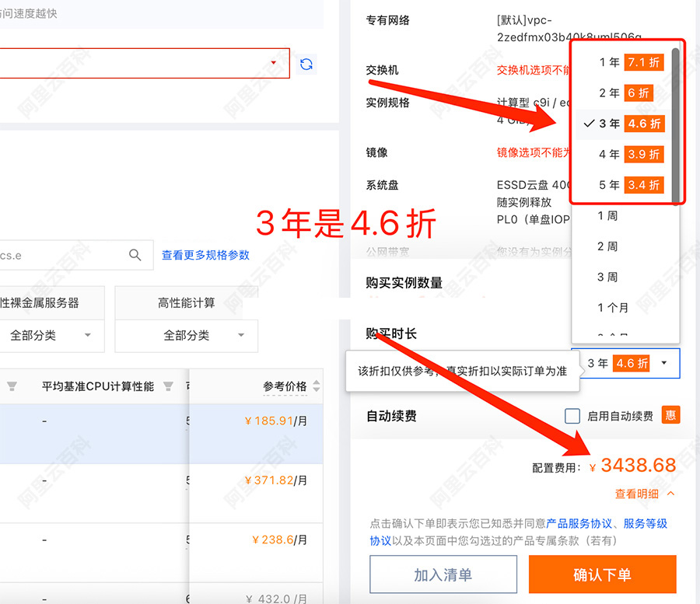Click the 加入清单 button

click(443, 574)
